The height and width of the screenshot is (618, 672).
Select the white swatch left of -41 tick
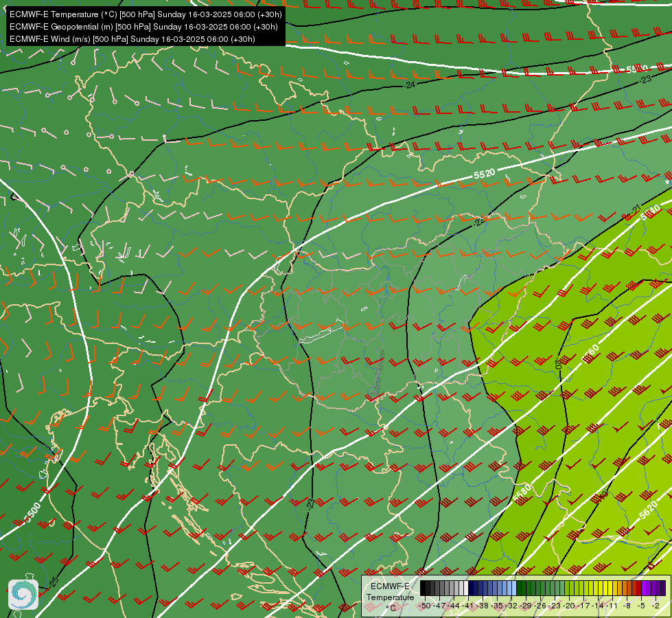pyautogui.click(x=466, y=588)
